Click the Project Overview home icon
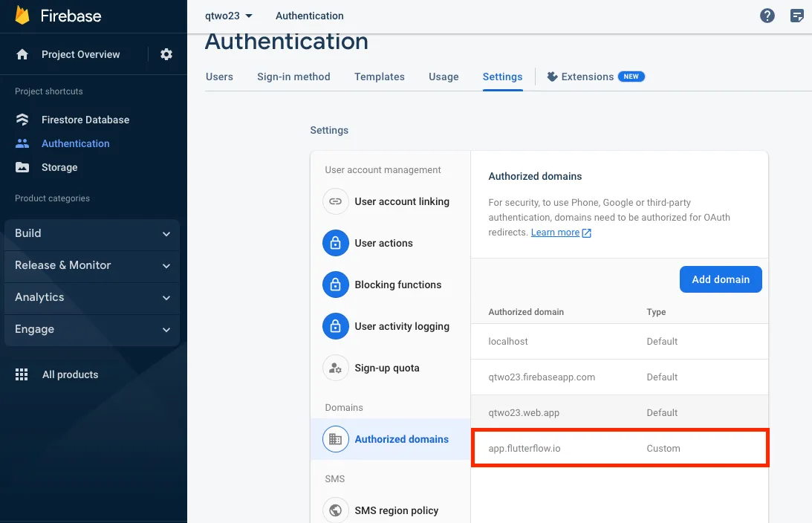Viewport: 812px width, 523px height. click(22, 54)
